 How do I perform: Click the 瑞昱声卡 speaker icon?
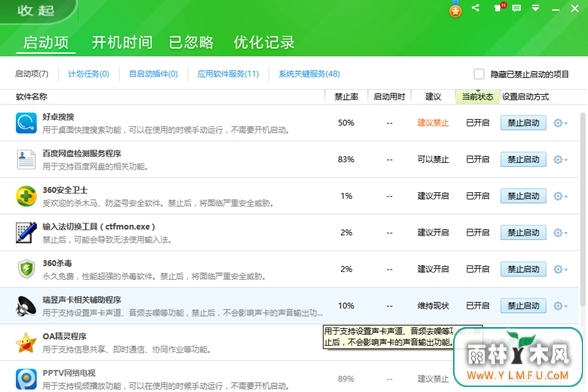tap(26, 306)
